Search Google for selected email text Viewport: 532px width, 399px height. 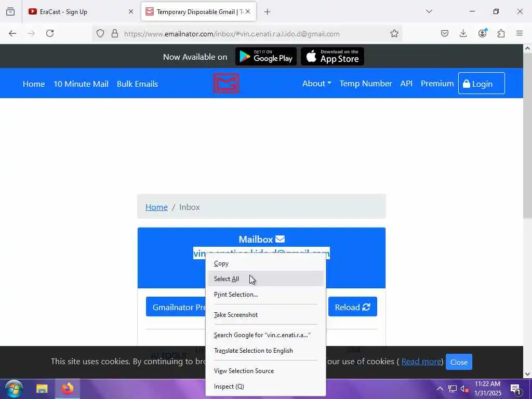tap(265, 335)
